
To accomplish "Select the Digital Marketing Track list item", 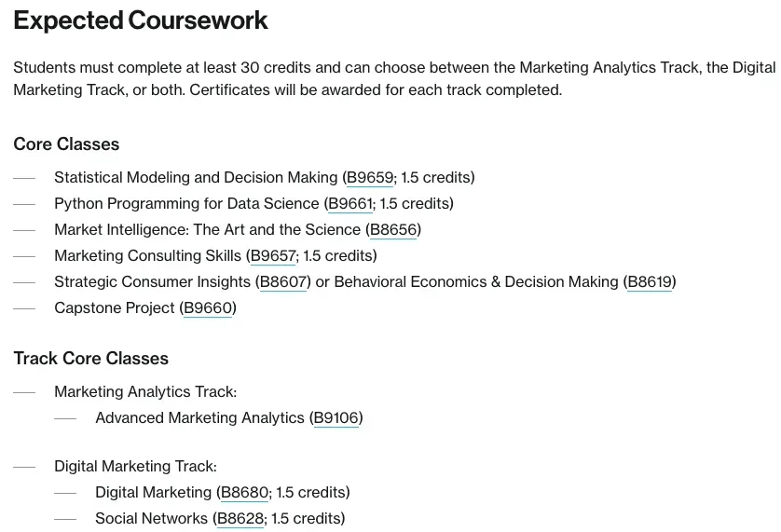I will point(135,466).
